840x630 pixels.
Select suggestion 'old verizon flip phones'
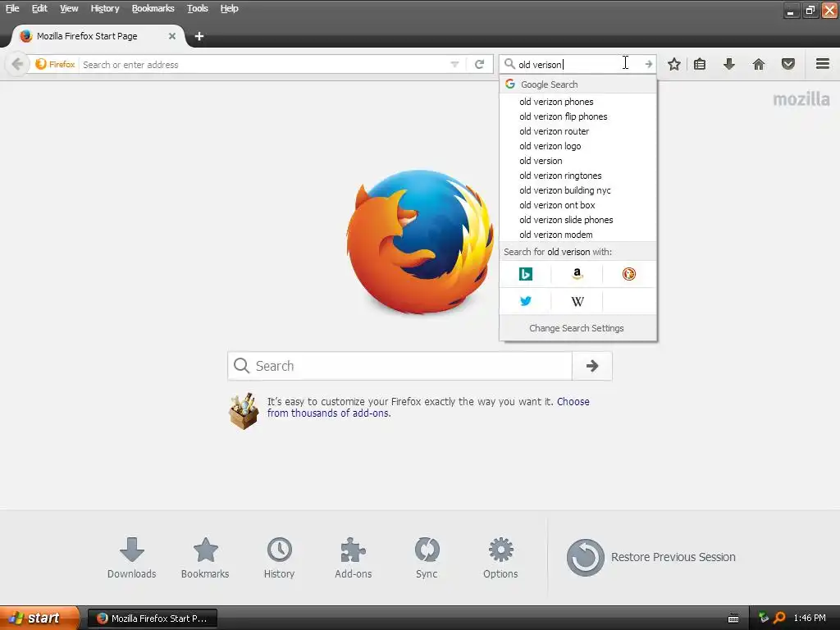577,116
